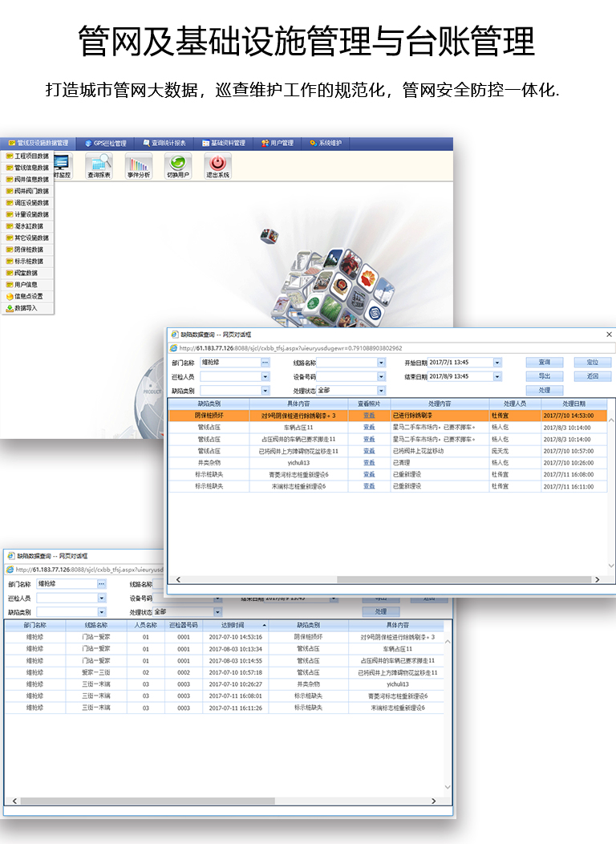Image resolution: width=616 pixels, height=844 pixels.
Task: Open the 查询报表 toolbar icon
Action: pyautogui.click(x=99, y=165)
